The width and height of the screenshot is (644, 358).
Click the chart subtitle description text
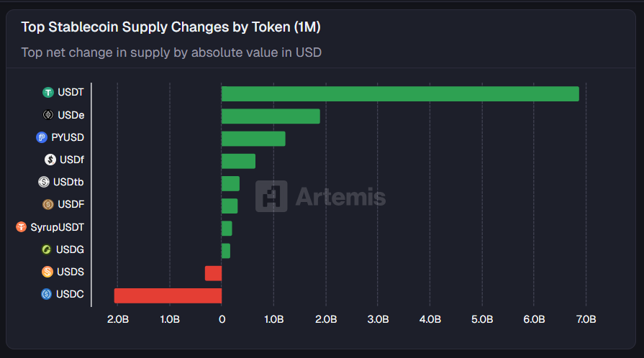click(171, 52)
